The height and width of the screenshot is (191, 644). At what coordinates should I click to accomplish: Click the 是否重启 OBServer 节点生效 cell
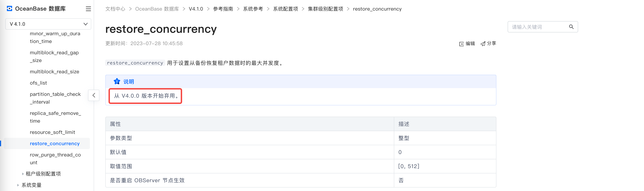(x=250, y=180)
